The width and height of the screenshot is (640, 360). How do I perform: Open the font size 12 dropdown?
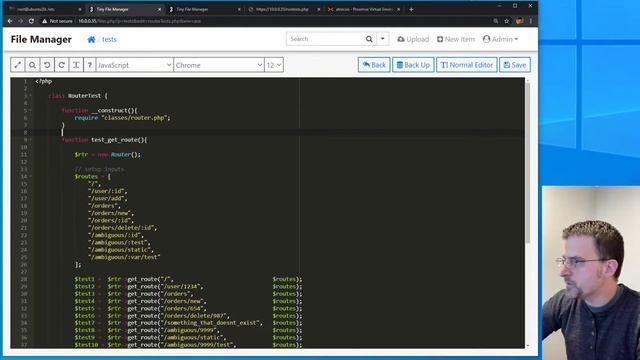click(x=274, y=65)
